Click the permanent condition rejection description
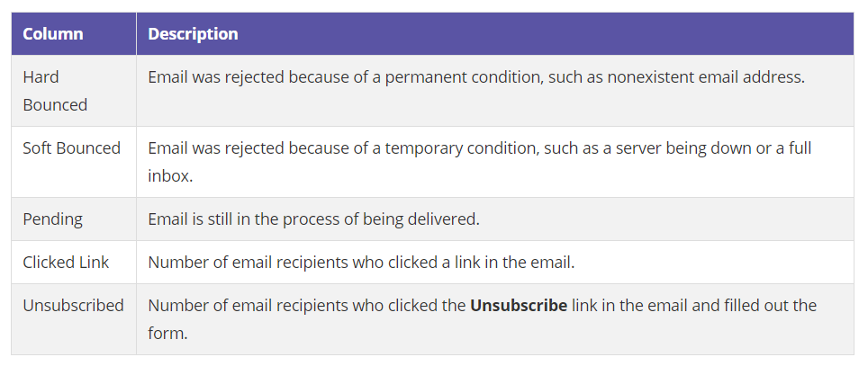The height and width of the screenshot is (375, 868). point(475,77)
